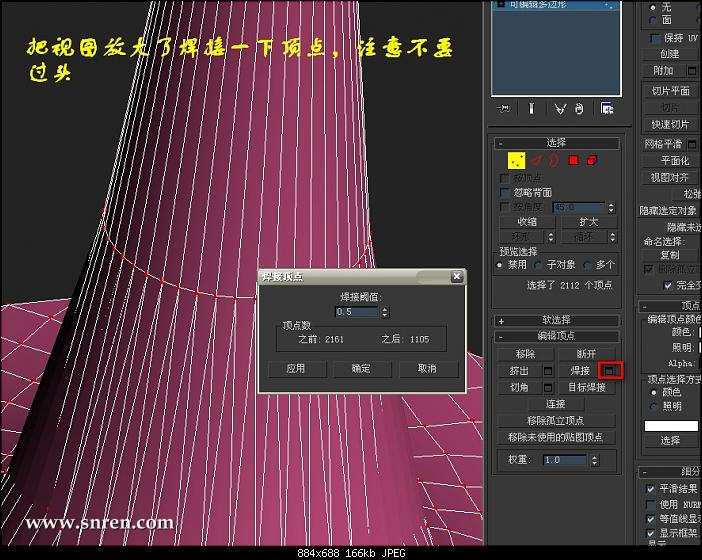Collapse the 细分 rollout

670,471
